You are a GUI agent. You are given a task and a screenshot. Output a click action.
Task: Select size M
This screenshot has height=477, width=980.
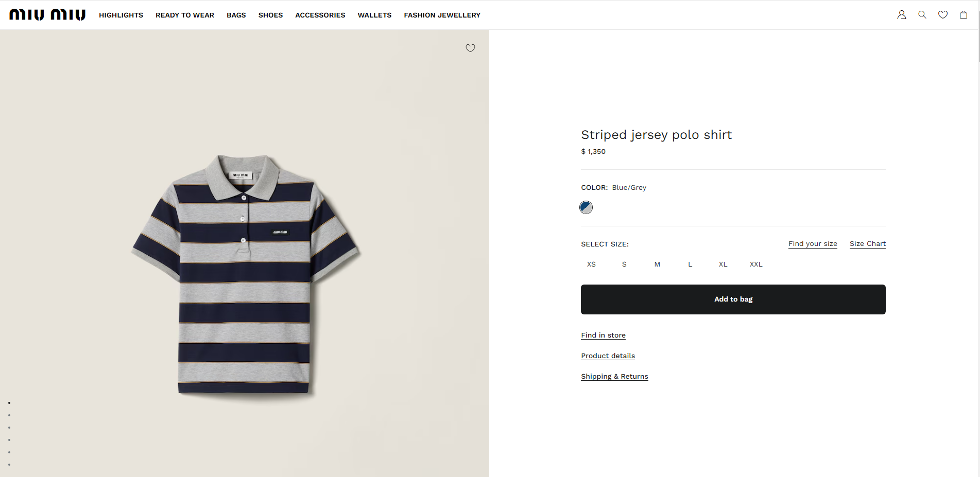(657, 264)
